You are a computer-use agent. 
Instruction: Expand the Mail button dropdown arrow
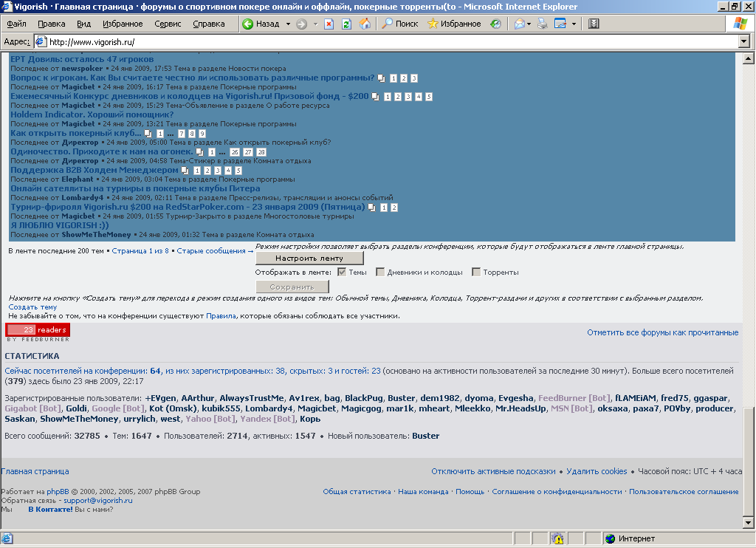point(529,24)
